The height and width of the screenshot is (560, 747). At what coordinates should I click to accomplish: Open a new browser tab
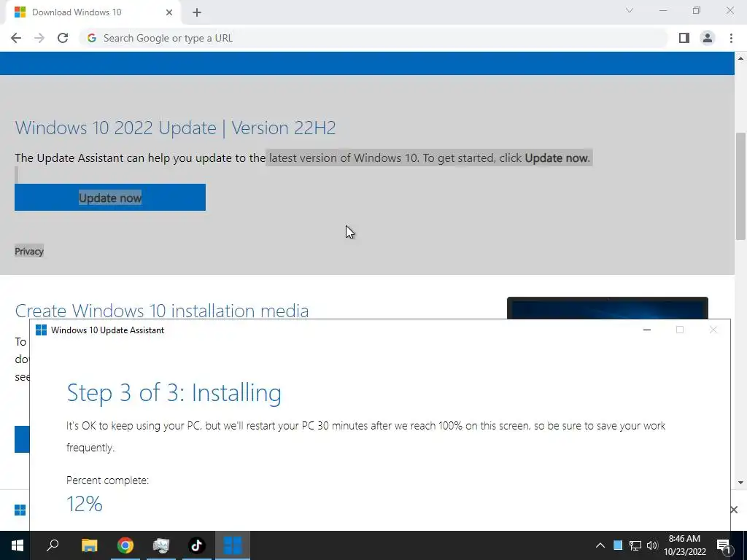coord(197,12)
